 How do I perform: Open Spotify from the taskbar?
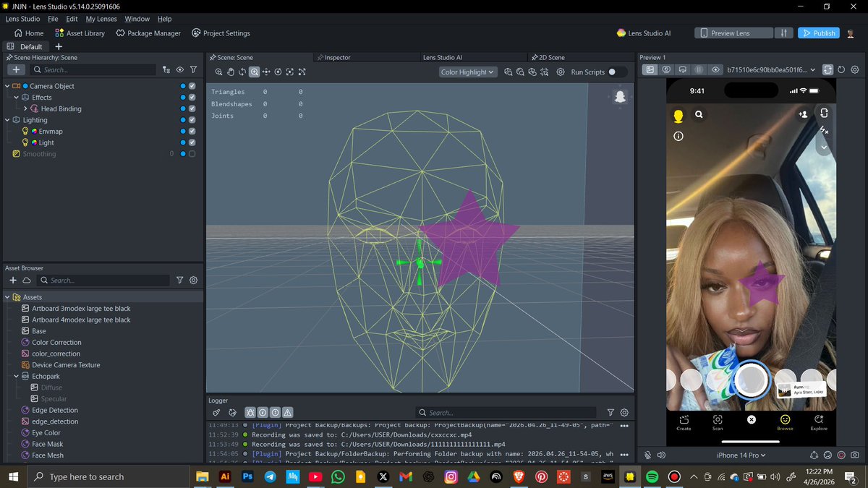tap(651, 476)
